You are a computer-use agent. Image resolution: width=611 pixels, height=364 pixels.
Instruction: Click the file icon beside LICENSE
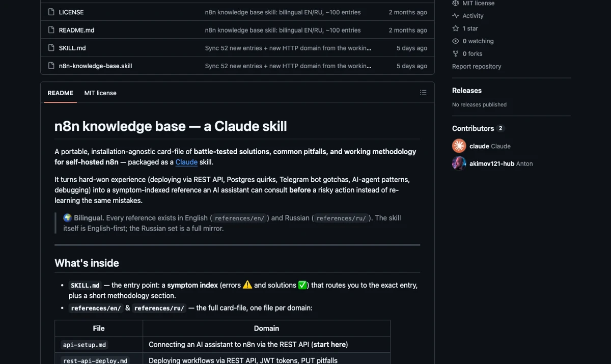pos(51,12)
